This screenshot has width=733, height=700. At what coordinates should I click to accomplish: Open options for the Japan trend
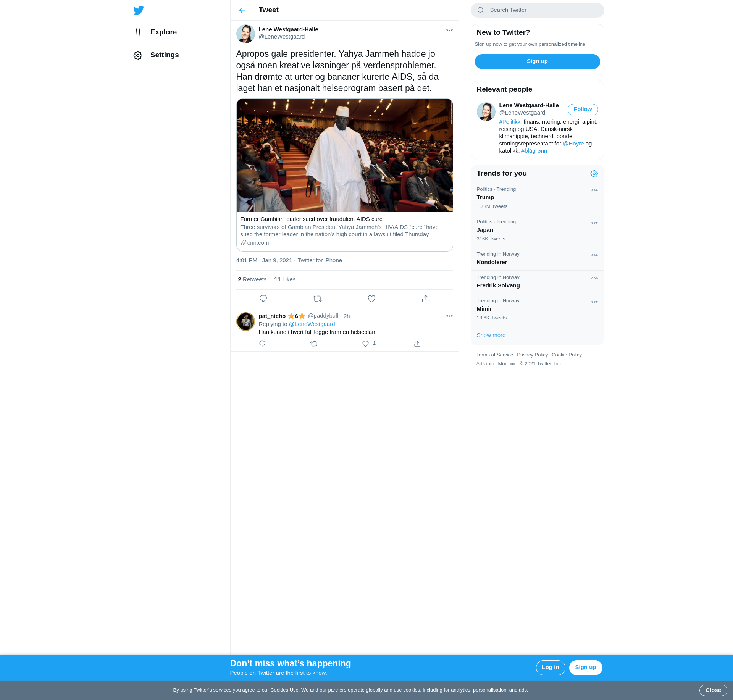click(x=594, y=223)
